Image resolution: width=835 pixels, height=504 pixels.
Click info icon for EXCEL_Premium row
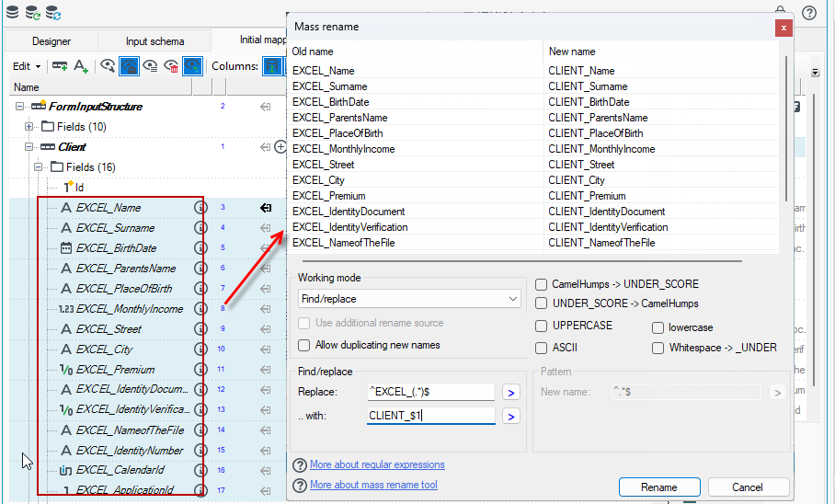pos(200,369)
